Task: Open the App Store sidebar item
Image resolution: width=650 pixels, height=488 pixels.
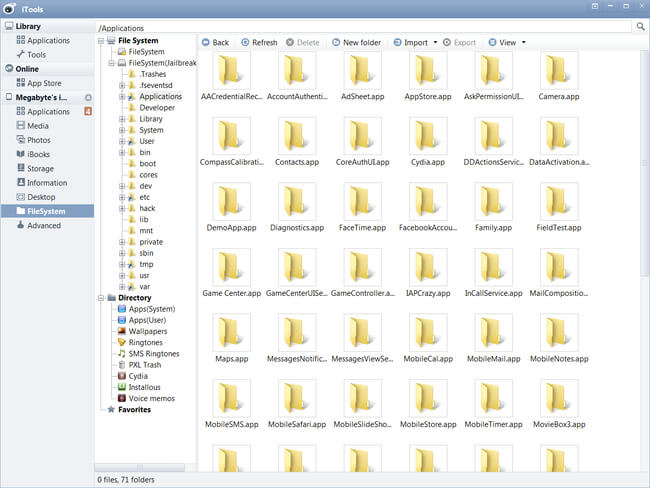Action: tap(39, 83)
